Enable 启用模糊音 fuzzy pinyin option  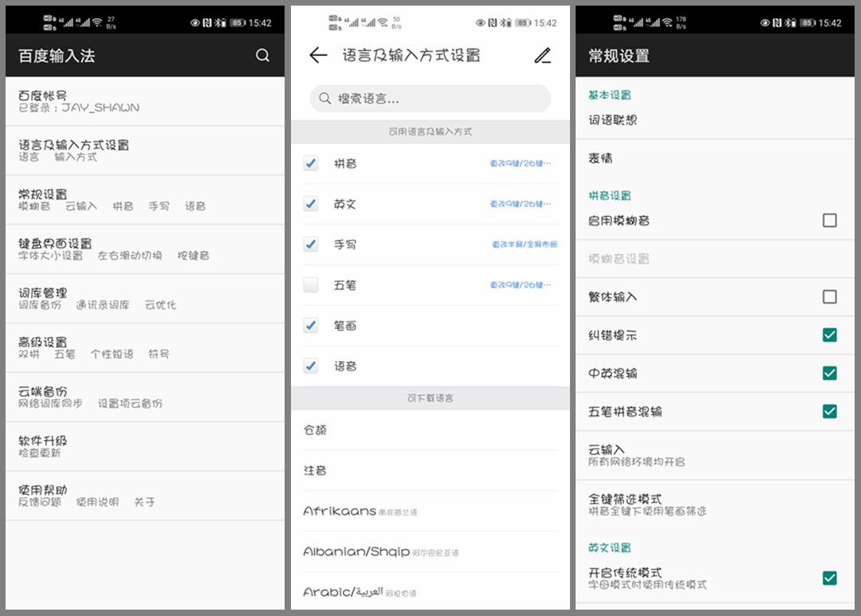[x=830, y=221]
